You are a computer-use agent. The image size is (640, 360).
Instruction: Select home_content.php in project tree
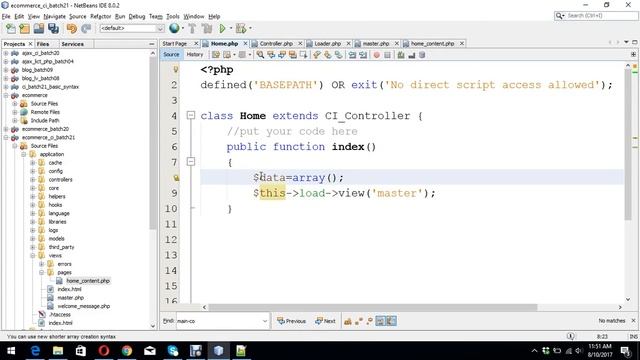pos(88,281)
